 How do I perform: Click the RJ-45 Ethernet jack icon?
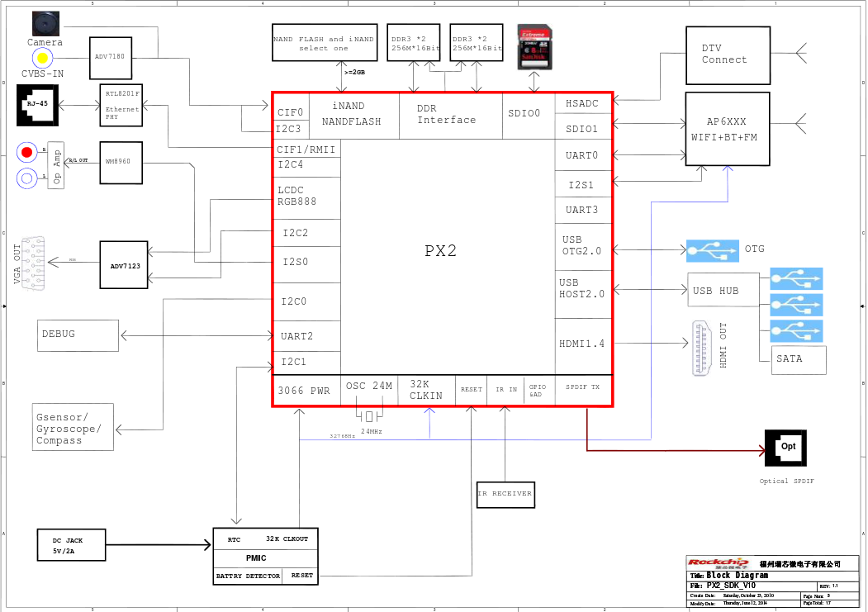[x=37, y=105]
